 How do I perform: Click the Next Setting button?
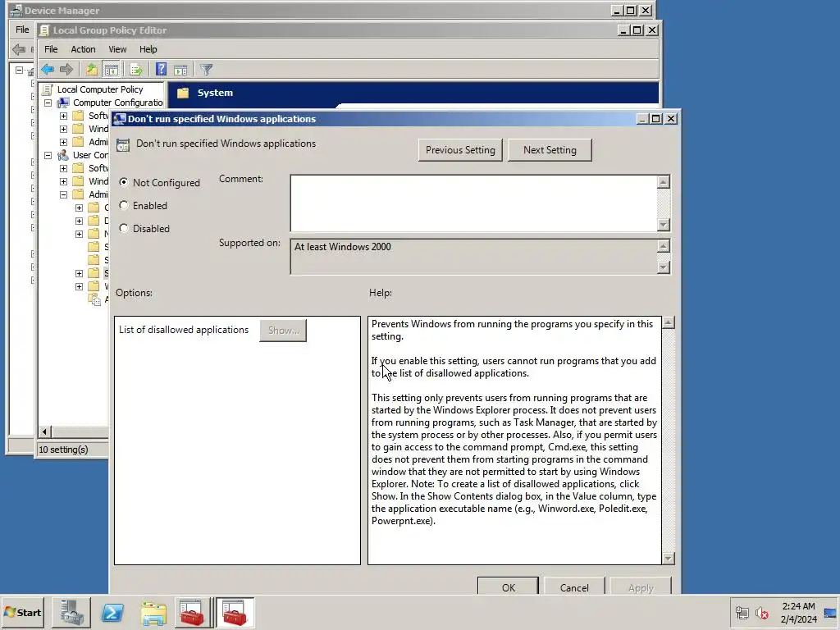tap(550, 150)
